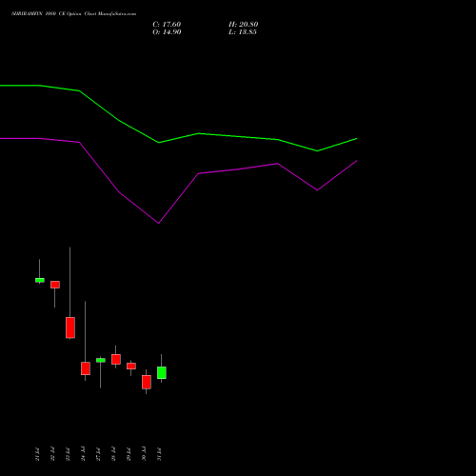Click the green candle for 31 Jul
Screen dimensions: 476x476
pyautogui.click(x=162, y=372)
